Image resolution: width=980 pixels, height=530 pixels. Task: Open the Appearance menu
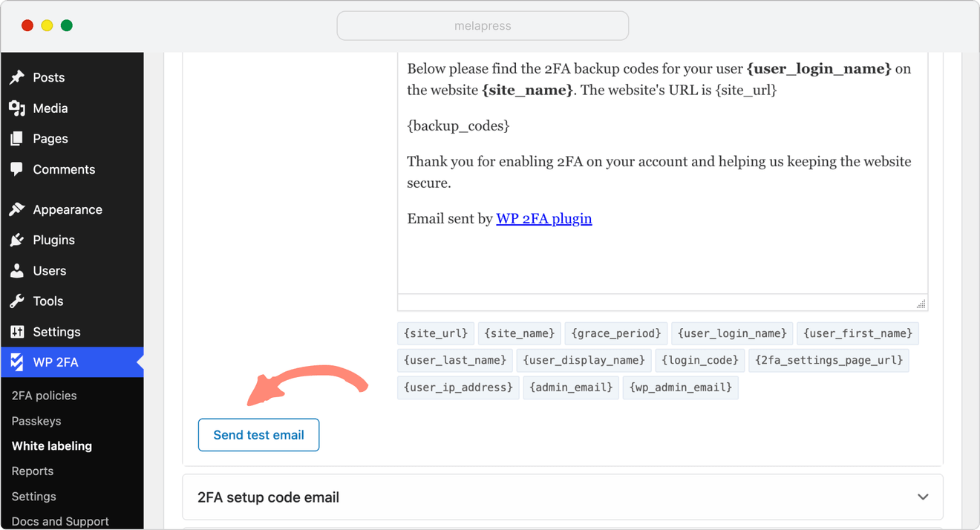(72, 209)
